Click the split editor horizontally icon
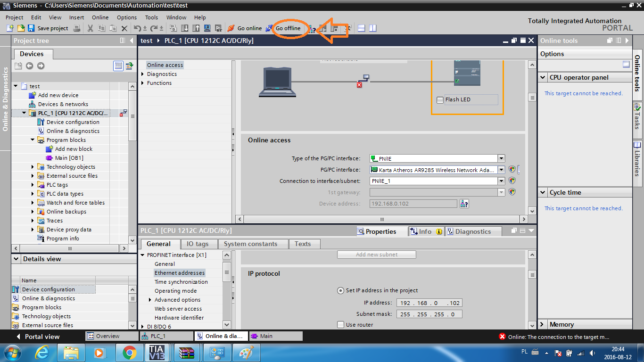Viewport: 644px width, 362px height. 362,28
